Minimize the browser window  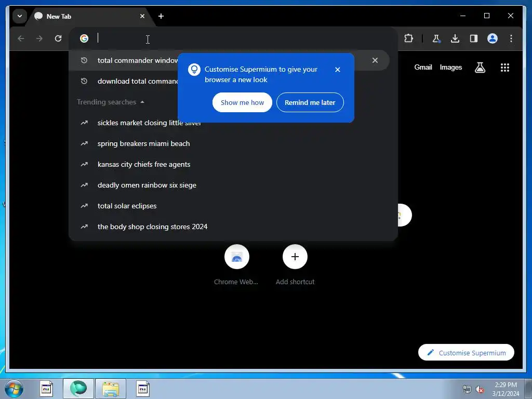463,16
